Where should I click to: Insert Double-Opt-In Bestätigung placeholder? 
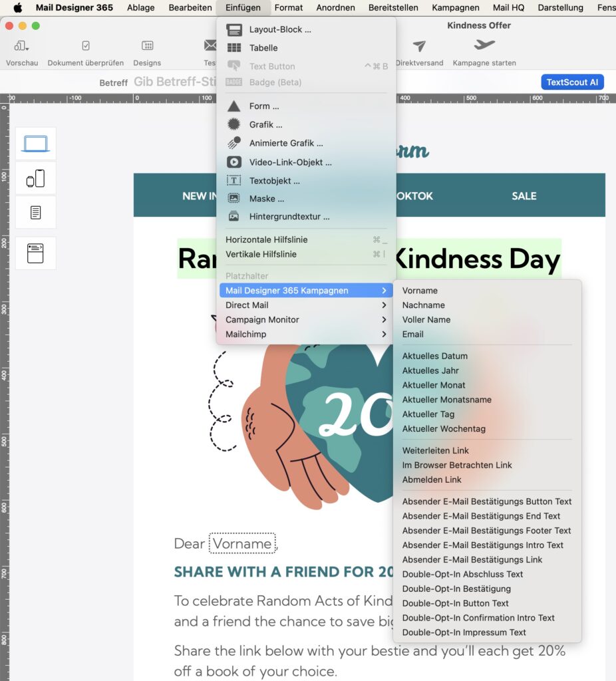pos(487,589)
